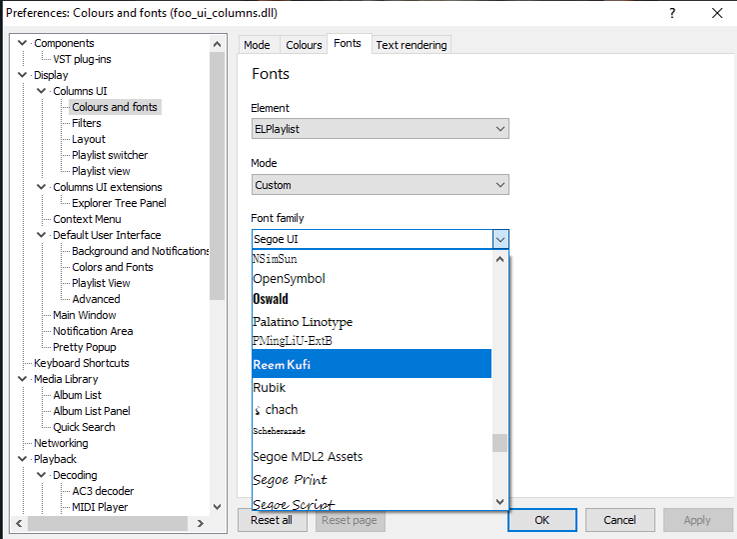This screenshot has height=539, width=737.
Task: Open the Element dropdown showing ELPlaylist
Action: [380, 129]
